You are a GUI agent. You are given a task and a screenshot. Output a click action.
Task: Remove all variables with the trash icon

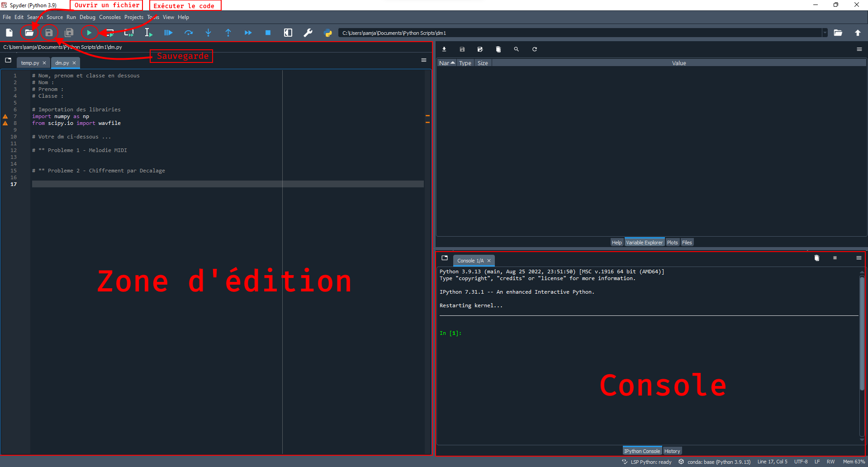pyautogui.click(x=498, y=49)
